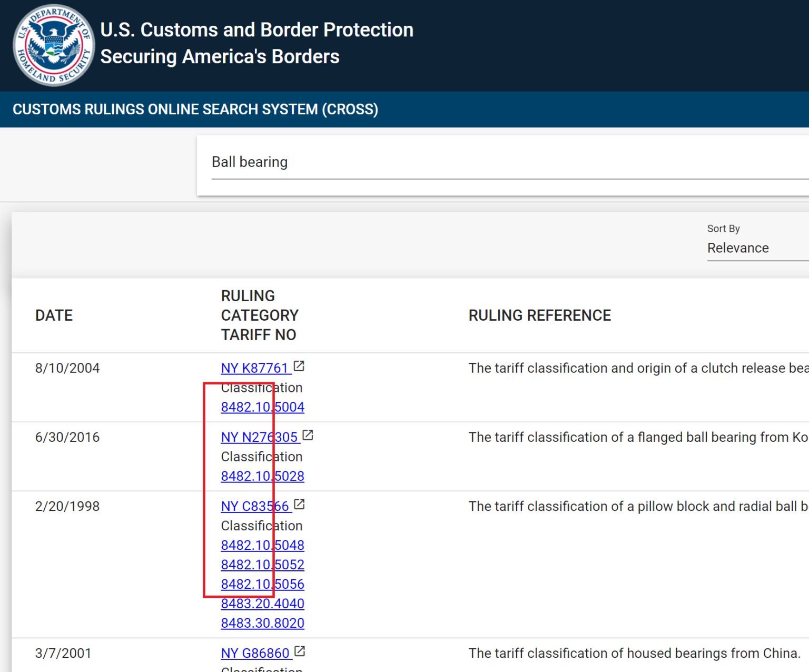This screenshot has height=672, width=809.
Task: Click the DATE column header
Action: 54,315
